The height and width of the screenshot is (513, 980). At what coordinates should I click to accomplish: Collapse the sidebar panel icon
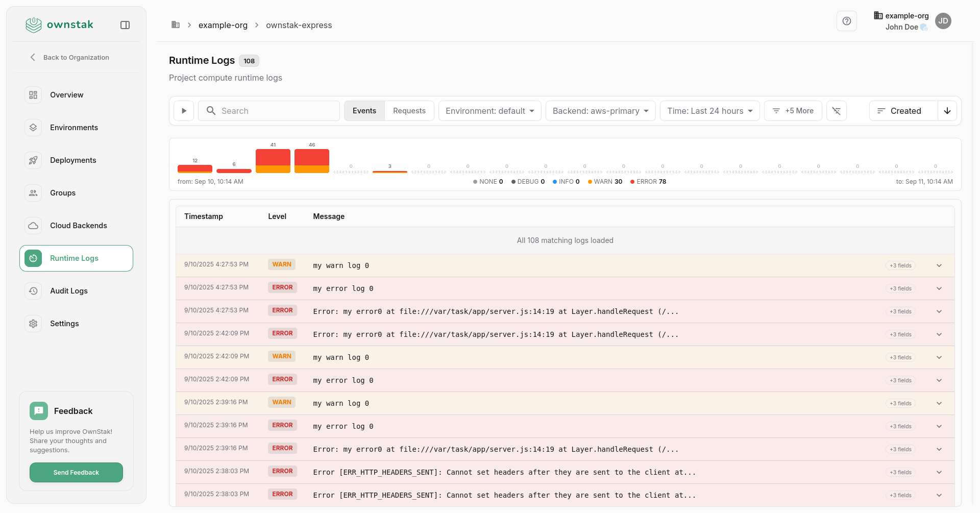[125, 25]
